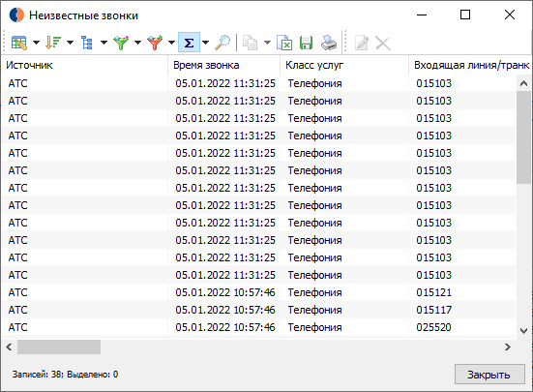This screenshot has width=533, height=392.
Task: Click the Закрыть button
Action: [489, 375]
